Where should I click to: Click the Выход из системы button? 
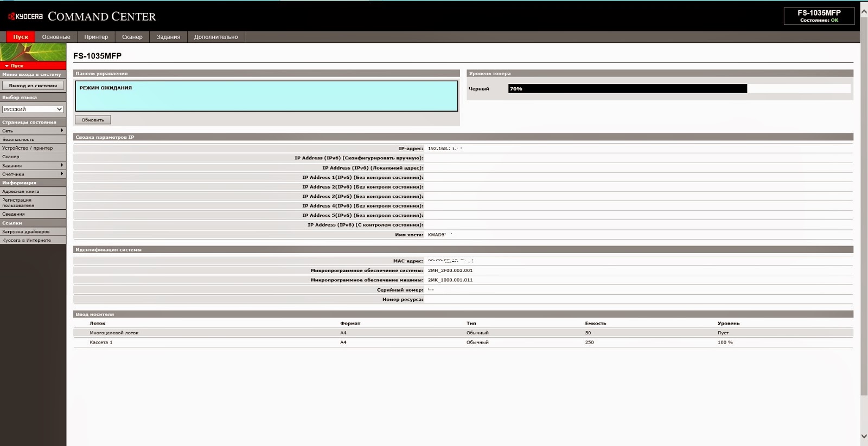(33, 86)
